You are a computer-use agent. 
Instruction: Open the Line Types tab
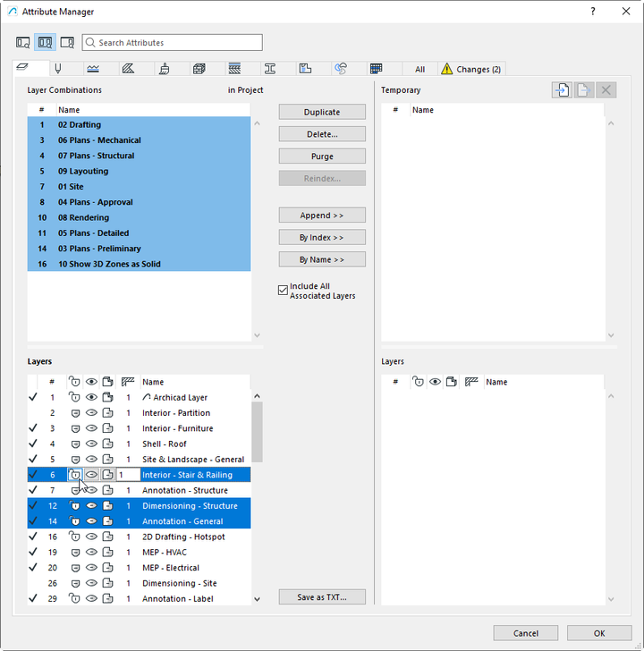pyautogui.click(x=93, y=69)
